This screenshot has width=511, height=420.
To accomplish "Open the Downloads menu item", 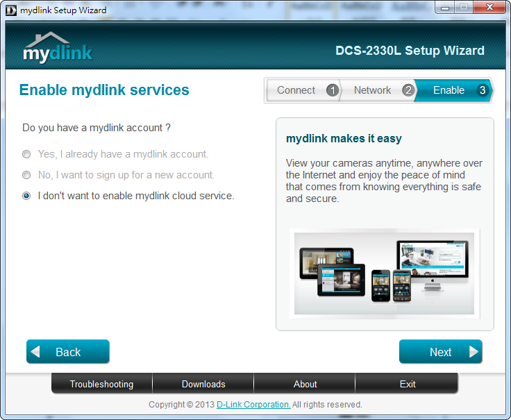I will click(x=203, y=384).
